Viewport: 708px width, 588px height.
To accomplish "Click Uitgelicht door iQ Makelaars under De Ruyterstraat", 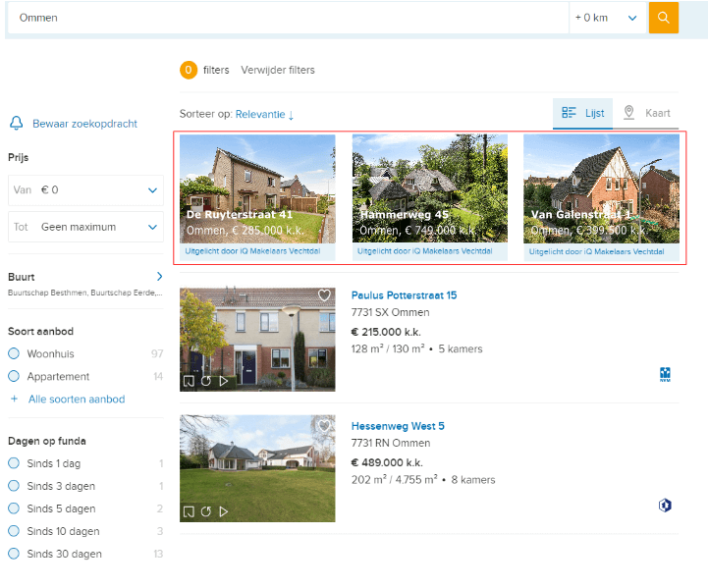I will pyautogui.click(x=253, y=251).
